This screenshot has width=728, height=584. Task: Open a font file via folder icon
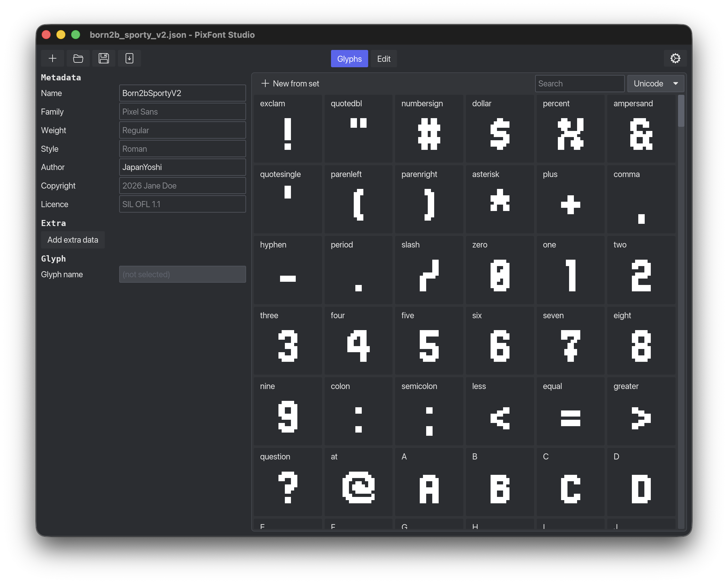tap(78, 58)
